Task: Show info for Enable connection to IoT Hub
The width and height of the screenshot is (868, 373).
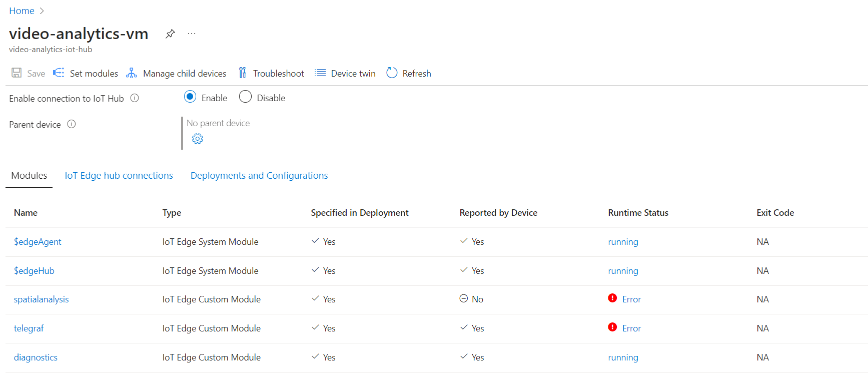Action: click(x=135, y=98)
